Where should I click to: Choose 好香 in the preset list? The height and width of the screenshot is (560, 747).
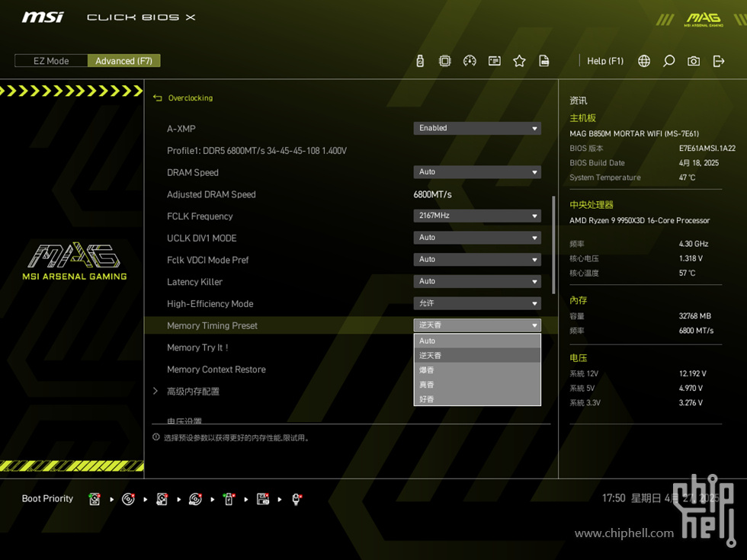(477, 399)
